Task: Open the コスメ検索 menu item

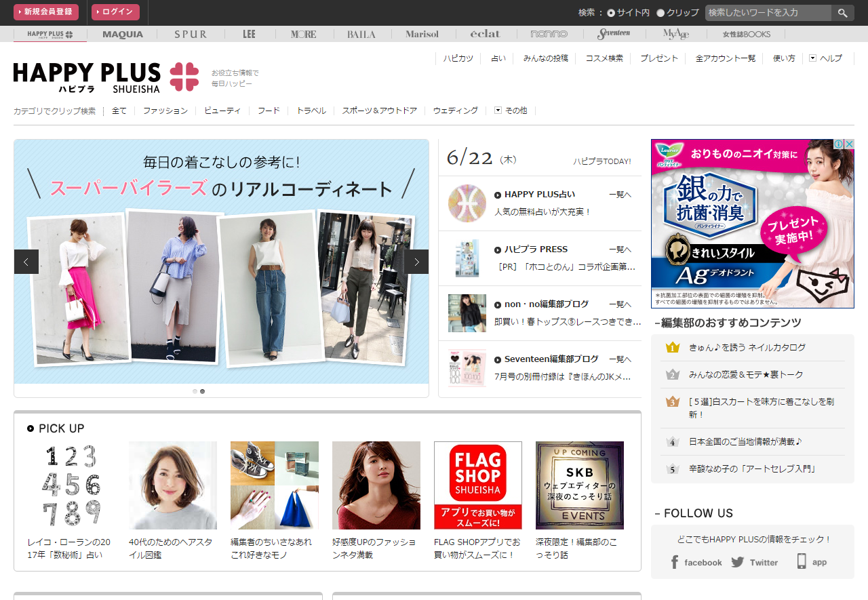Action: (604, 58)
